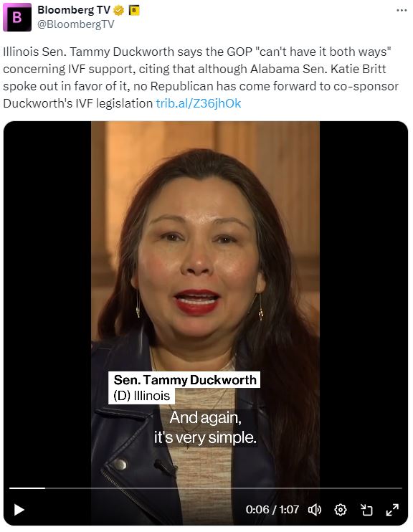Seek on the grey unplayed video progress bar
This screenshot has width=413, height=532.
click(223, 488)
